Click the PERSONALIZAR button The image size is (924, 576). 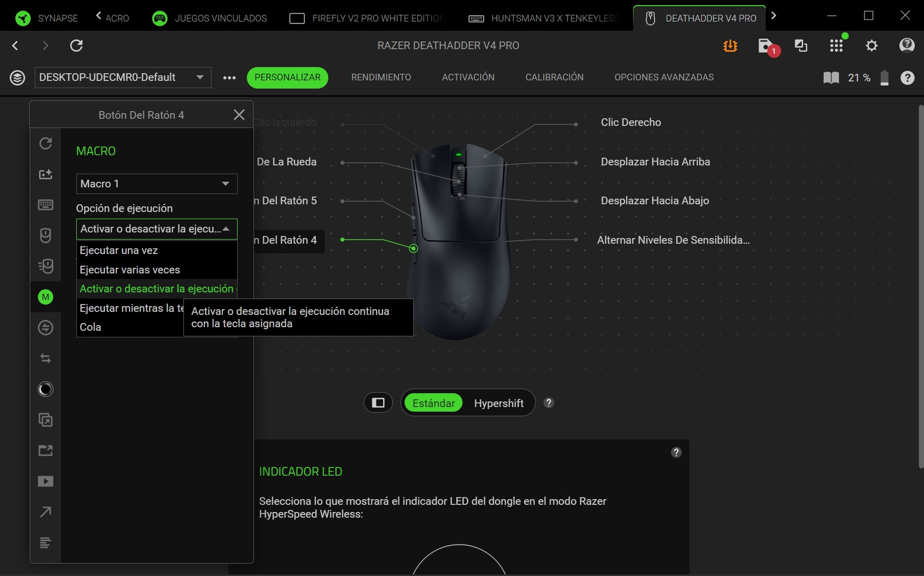[x=287, y=77]
